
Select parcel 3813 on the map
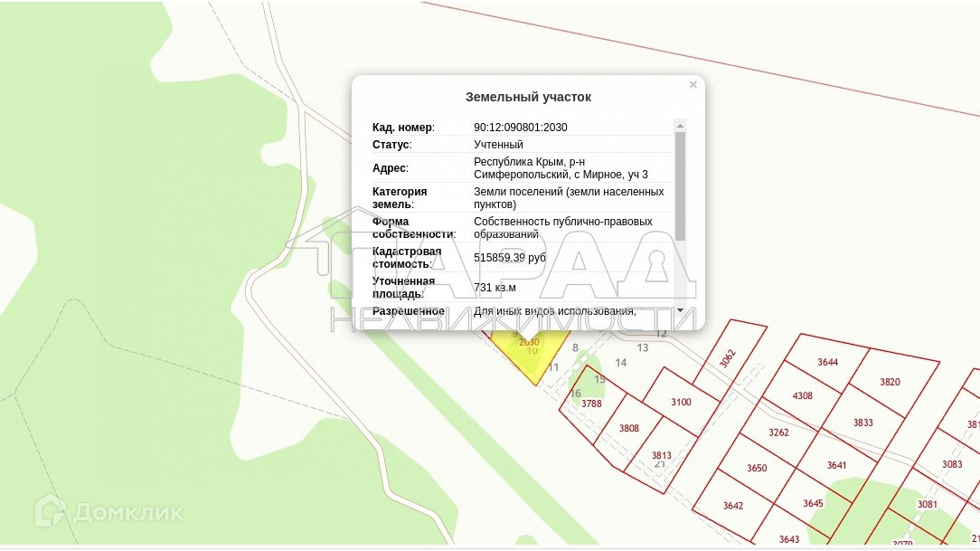pos(661,455)
